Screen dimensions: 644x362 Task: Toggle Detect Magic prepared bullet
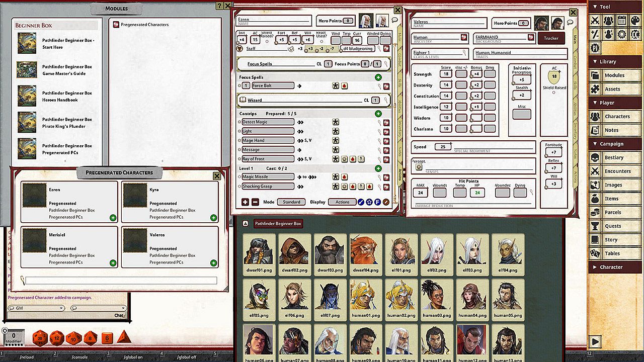(240, 122)
